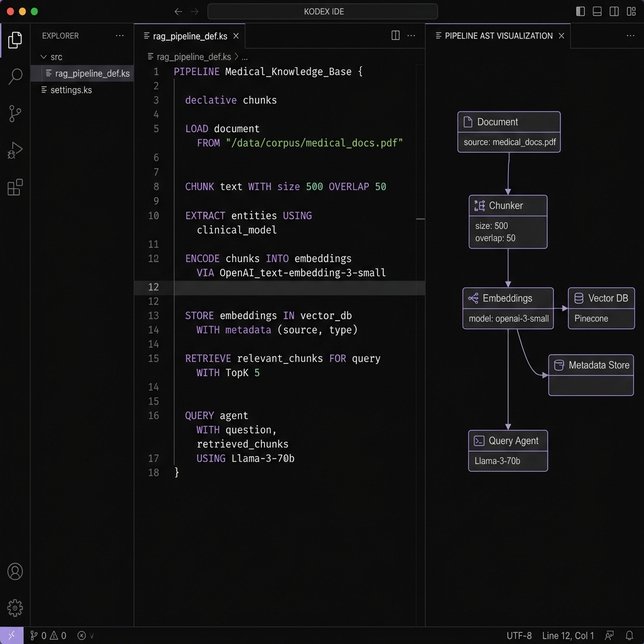Screen dimensions: 644x644
Task: Click the Vector DB database icon
Action: click(x=579, y=298)
